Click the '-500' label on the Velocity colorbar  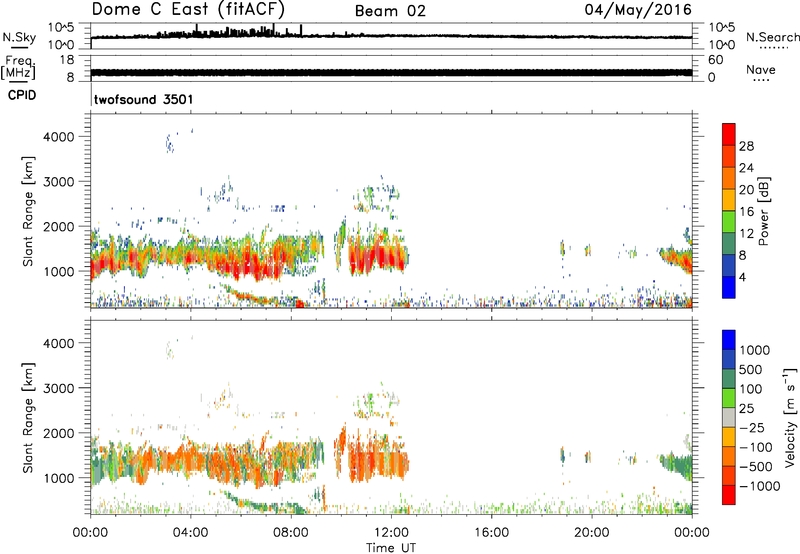pyautogui.click(x=756, y=467)
